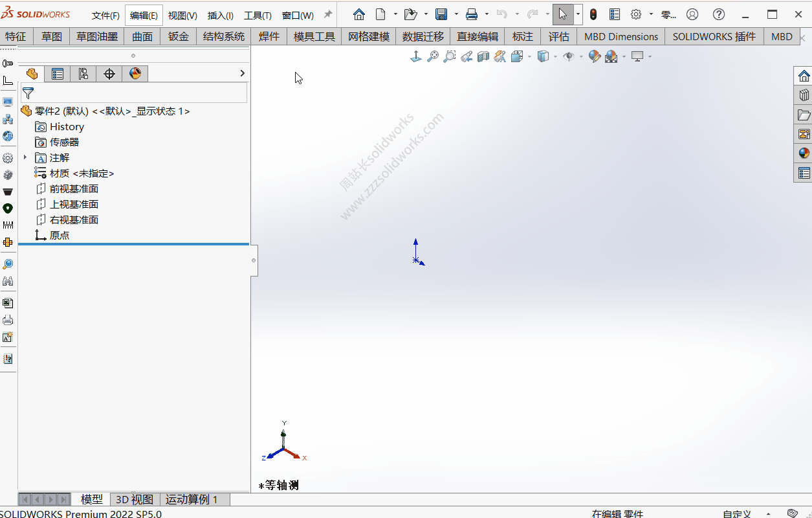812x518 pixels.
Task: Open the 视图(V) menu
Action: 182,16
